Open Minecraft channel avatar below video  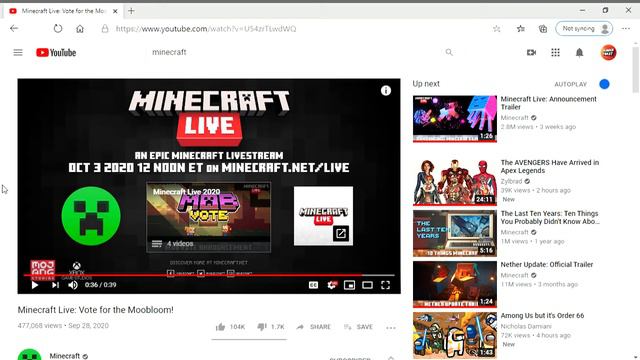pyautogui.click(x=29, y=355)
